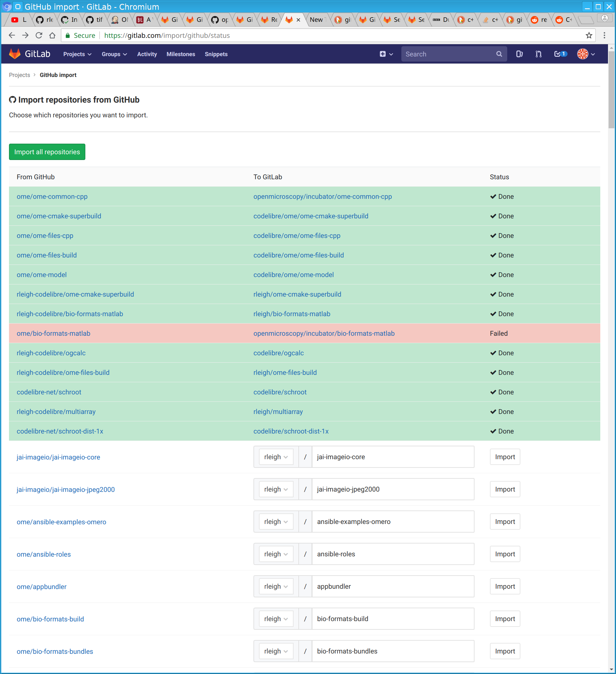Open the Milestones page
The height and width of the screenshot is (674, 616).
click(x=181, y=54)
